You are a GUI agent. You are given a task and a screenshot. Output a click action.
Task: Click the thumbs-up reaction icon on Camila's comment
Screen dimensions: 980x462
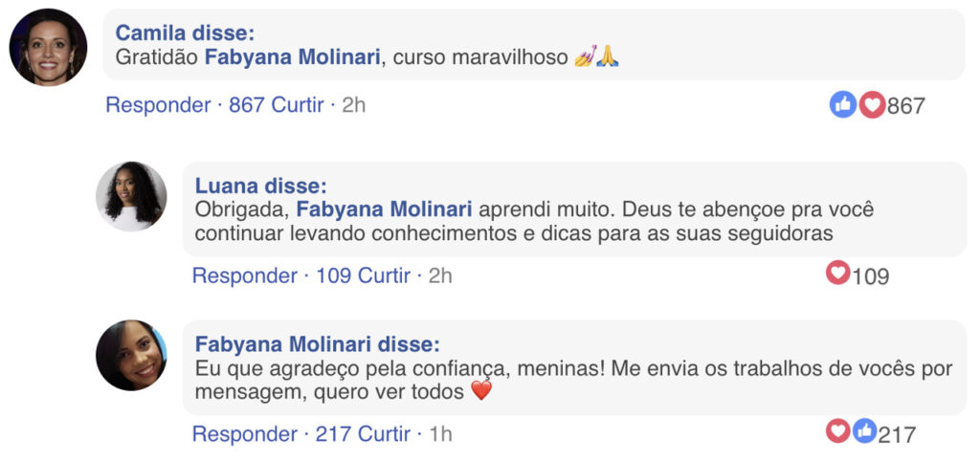843,104
